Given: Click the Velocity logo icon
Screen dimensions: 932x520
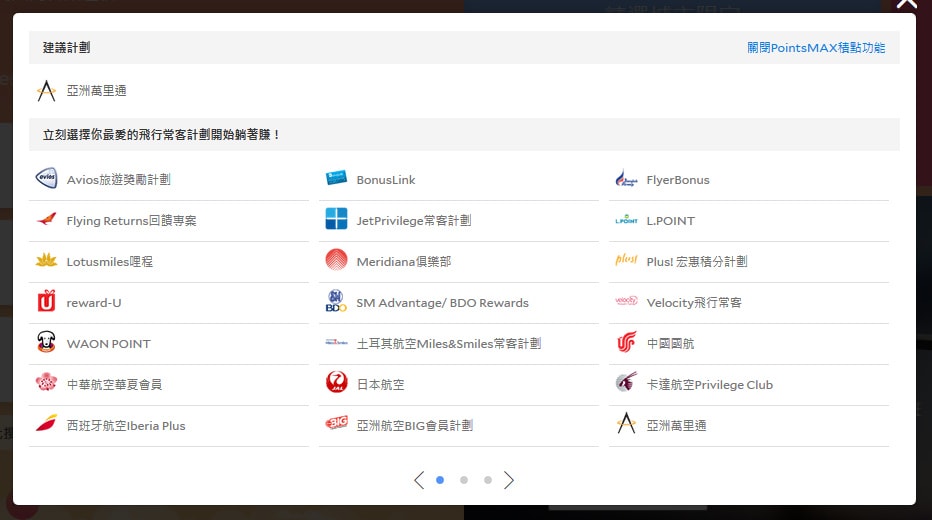Looking at the screenshot, I should (x=626, y=301).
